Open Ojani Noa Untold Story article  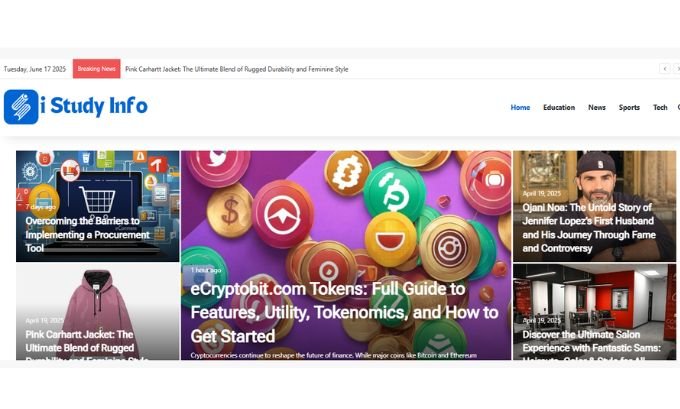589,228
